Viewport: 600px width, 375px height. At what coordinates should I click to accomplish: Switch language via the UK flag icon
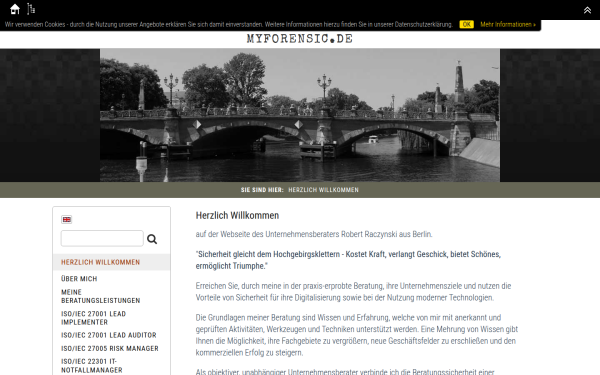coord(67,219)
